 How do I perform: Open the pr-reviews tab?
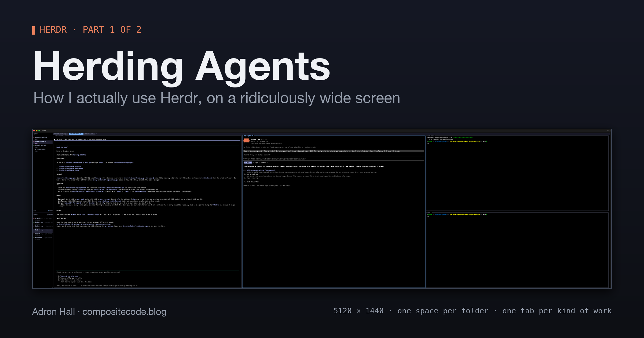pos(89,134)
